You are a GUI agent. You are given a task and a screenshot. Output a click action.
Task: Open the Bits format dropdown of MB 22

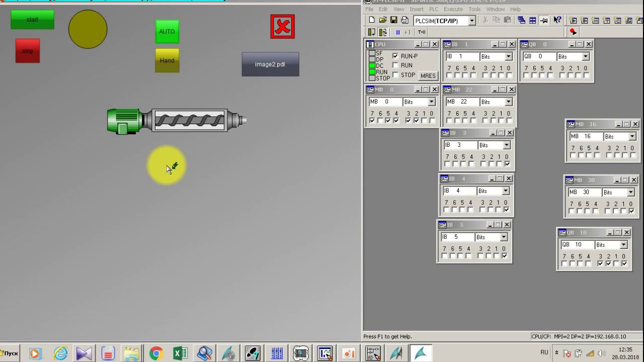point(509,102)
